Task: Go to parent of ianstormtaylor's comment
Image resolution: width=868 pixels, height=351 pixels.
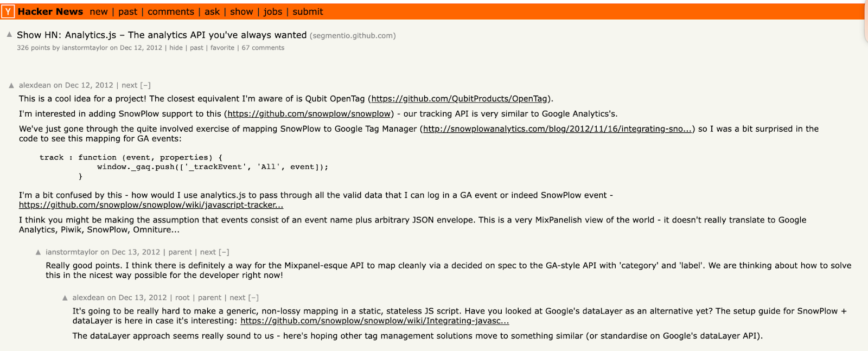Action: pyautogui.click(x=180, y=252)
